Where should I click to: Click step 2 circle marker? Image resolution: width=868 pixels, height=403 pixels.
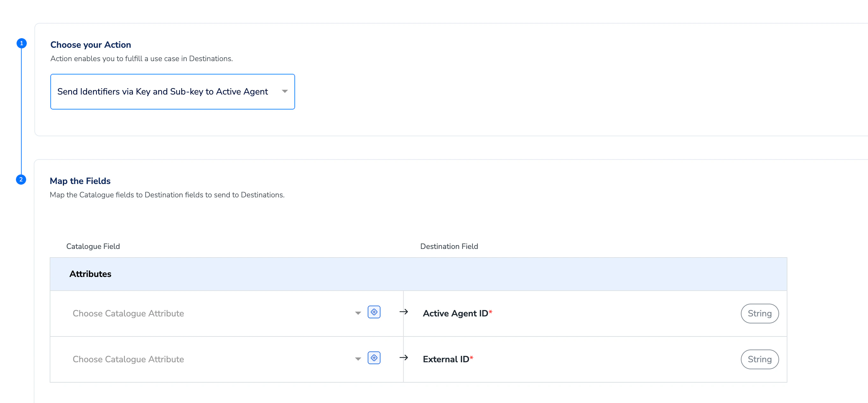coord(21,180)
